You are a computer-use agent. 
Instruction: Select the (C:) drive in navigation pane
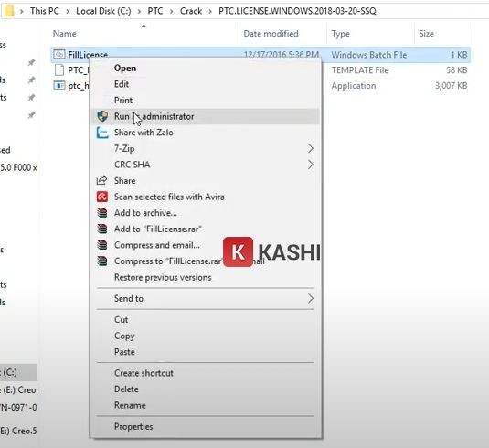tap(18, 372)
